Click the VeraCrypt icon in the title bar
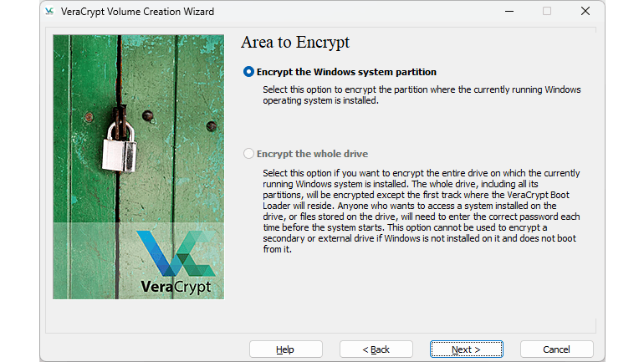644x362 pixels. click(x=49, y=12)
